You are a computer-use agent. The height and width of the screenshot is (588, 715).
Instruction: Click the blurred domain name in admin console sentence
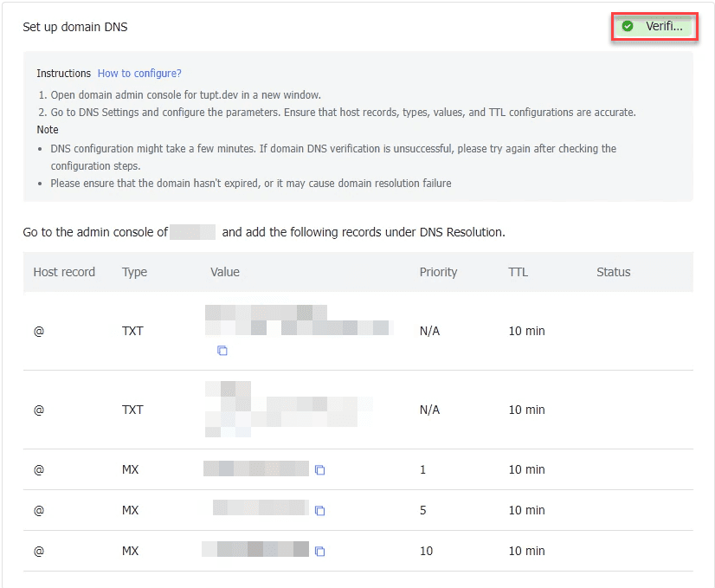pyautogui.click(x=192, y=232)
